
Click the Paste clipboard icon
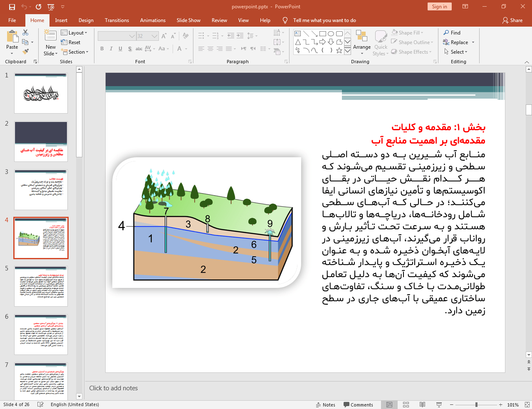click(x=12, y=36)
